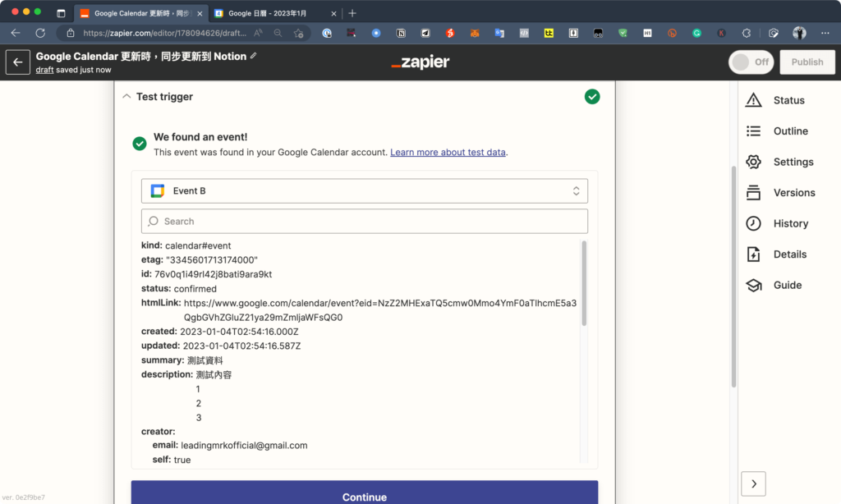This screenshot has width=841, height=504.
Task: Click the Publish button
Action: pyautogui.click(x=807, y=62)
